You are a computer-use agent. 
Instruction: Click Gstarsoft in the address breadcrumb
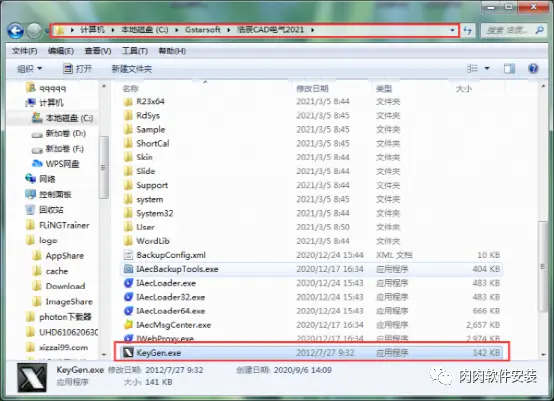click(x=203, y=30)
